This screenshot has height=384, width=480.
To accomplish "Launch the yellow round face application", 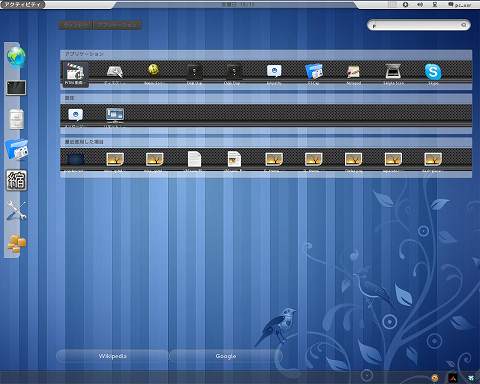I will [153, 70].
